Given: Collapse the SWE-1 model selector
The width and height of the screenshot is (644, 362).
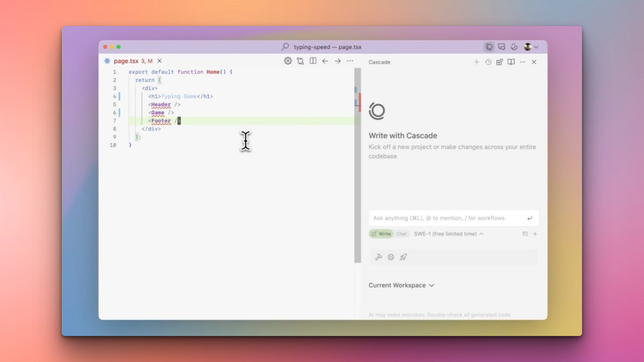Looking at the screenshot, I should point(481,234).
